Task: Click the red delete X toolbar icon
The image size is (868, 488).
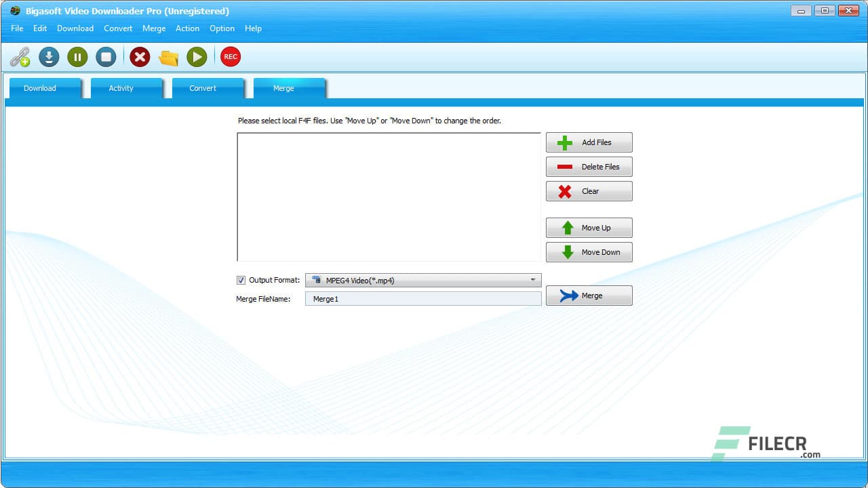Action: coord(140,57)
